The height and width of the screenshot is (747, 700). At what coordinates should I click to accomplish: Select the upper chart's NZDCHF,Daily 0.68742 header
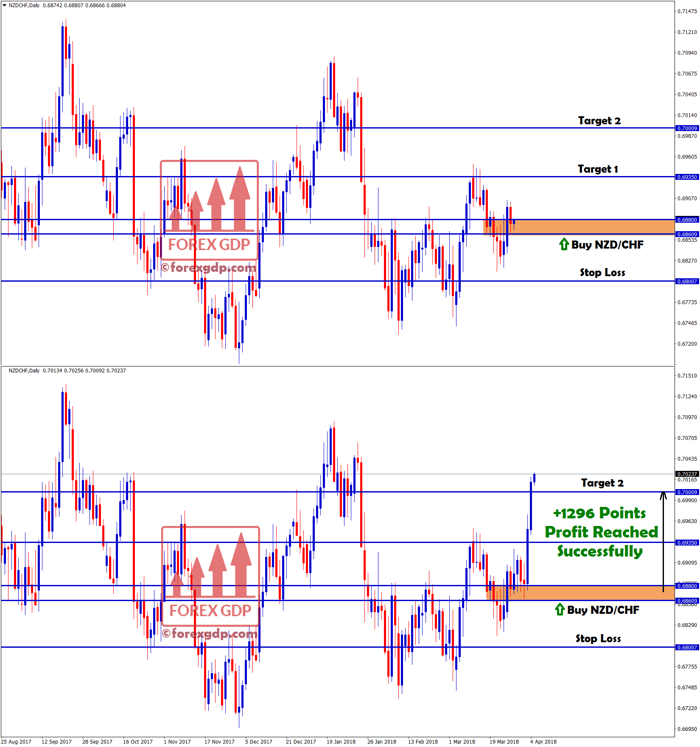click(67, 6)
